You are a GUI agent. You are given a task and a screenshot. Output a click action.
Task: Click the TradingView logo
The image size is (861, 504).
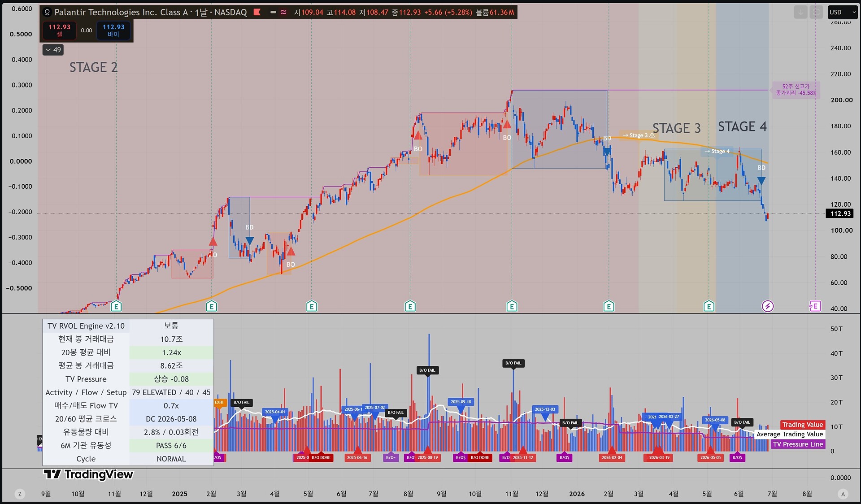pos(88,474)
